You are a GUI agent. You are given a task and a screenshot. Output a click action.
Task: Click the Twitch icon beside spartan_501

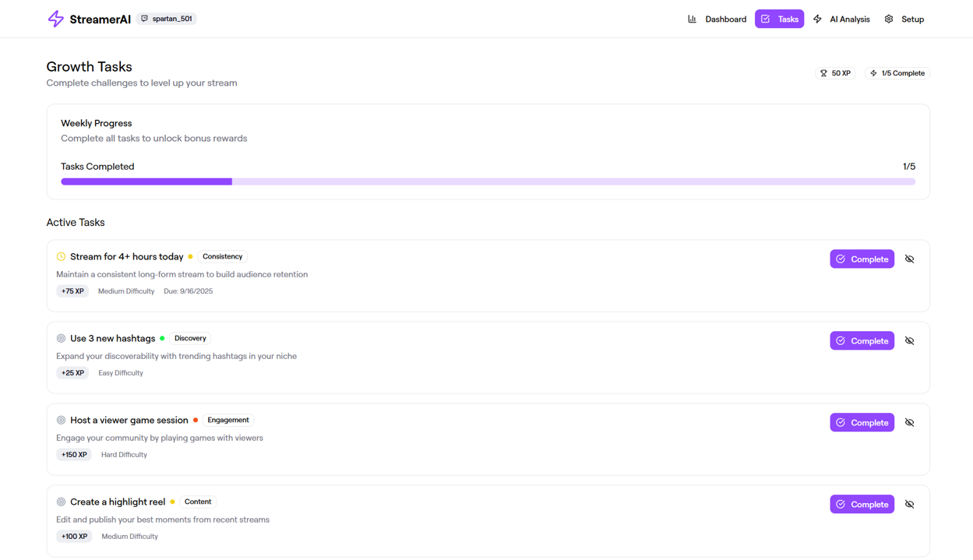tap(145, 19)
